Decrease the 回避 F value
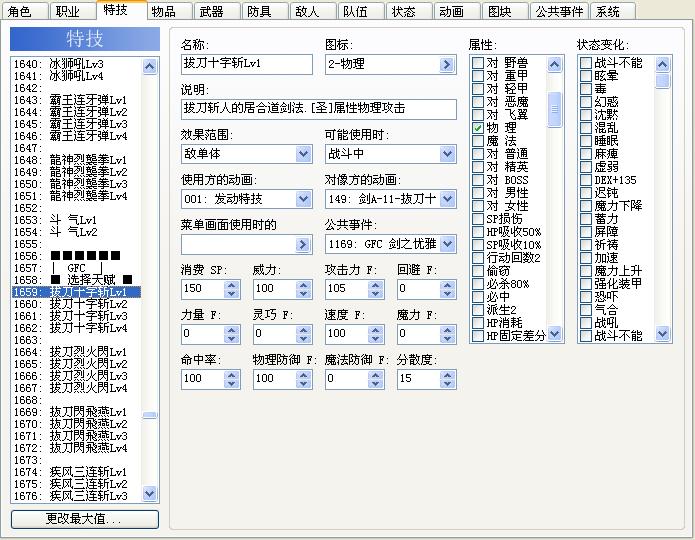This screenshot has height=540, width=695. click(448, 293)
